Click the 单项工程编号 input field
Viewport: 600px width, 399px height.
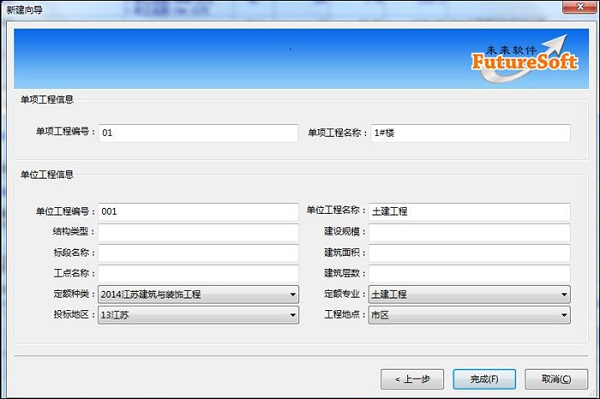pos(198,133)
